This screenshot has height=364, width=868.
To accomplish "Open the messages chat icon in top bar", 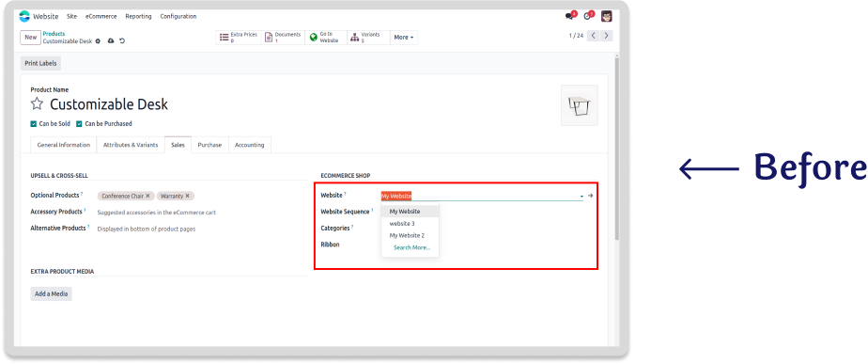I will tap(569, 16).
